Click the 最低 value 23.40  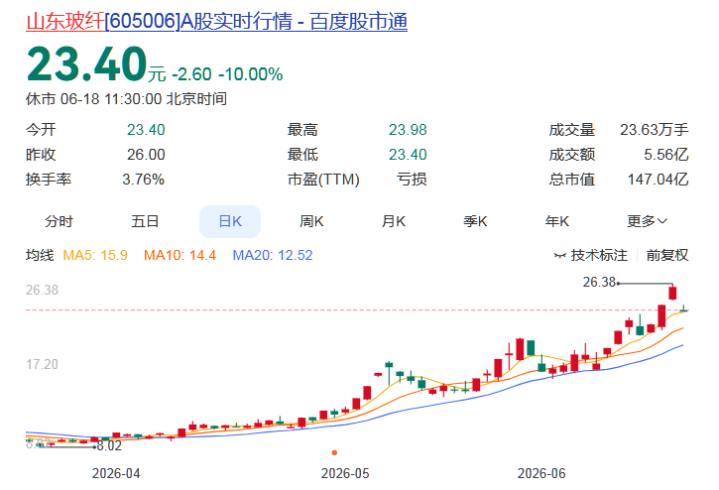408,154
